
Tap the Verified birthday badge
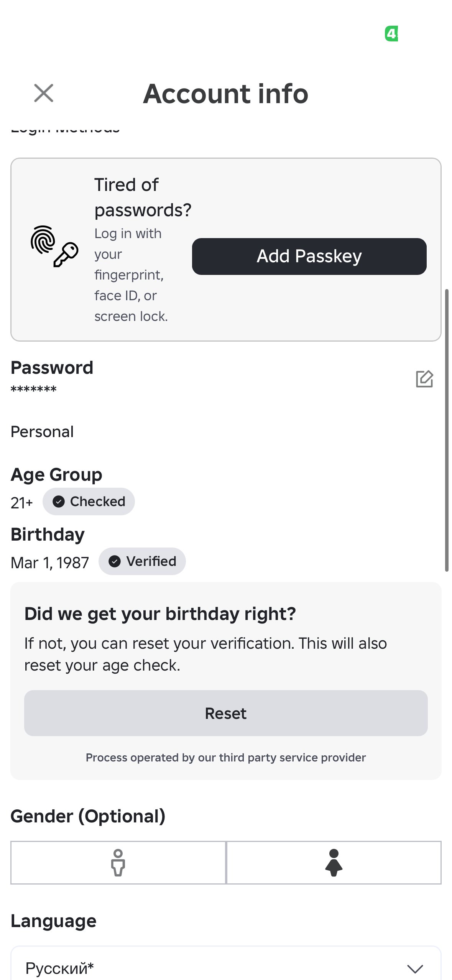coord(142,561)
